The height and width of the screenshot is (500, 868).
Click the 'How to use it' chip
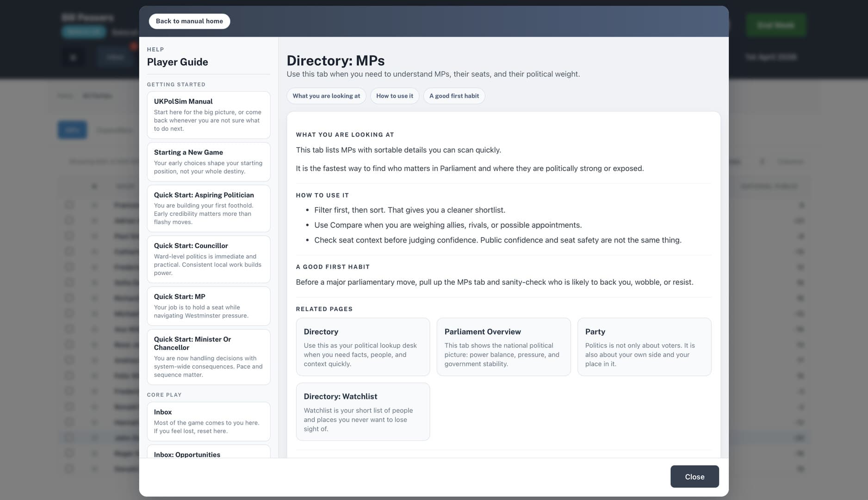point(394,96)
